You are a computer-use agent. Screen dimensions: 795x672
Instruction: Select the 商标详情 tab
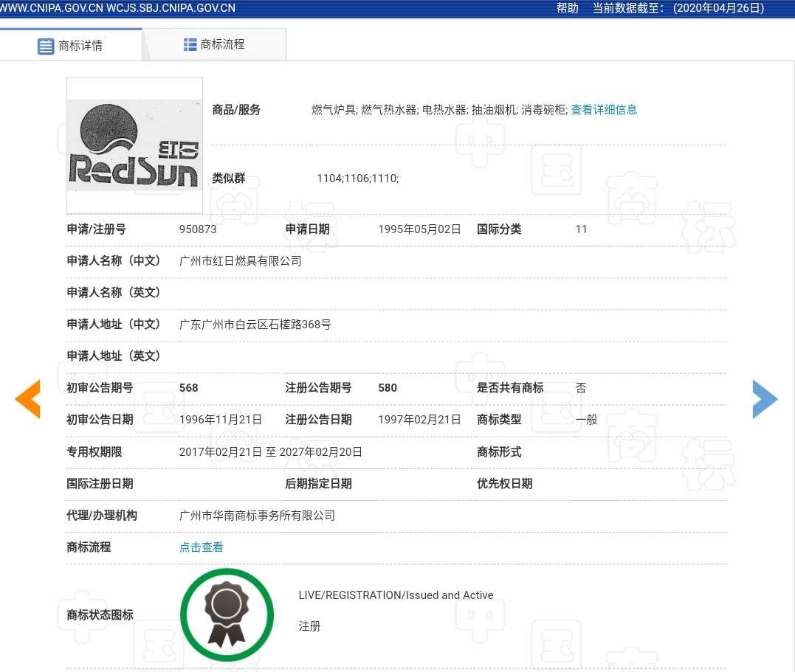click(x=81, y=45)
